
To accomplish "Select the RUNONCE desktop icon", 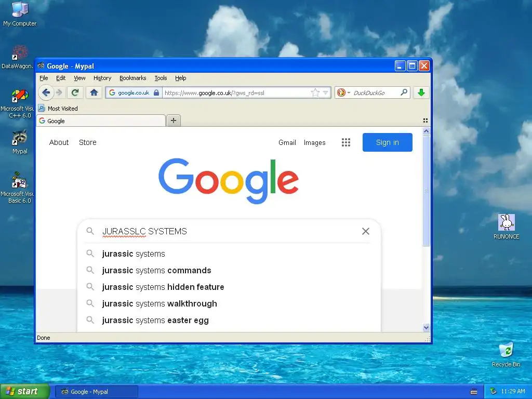I will click(x=506, y=227).
